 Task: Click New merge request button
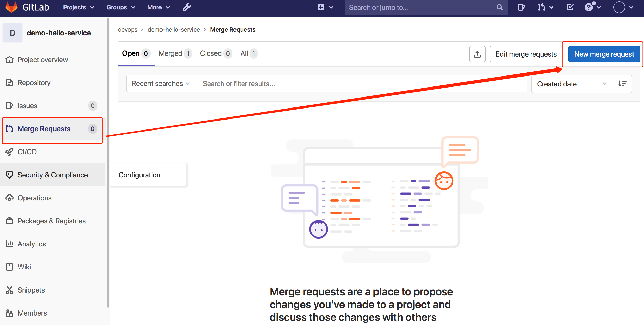[604, 54]
